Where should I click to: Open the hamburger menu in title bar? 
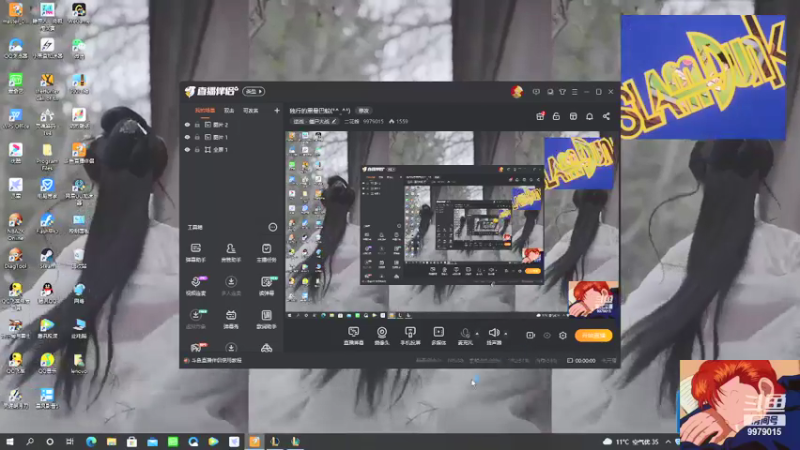pos(574,92)
